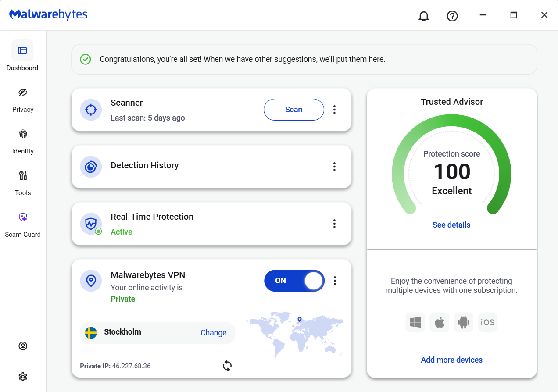Click the Stockholm location name
558x392 pixels.
click(x=122, y=332)
